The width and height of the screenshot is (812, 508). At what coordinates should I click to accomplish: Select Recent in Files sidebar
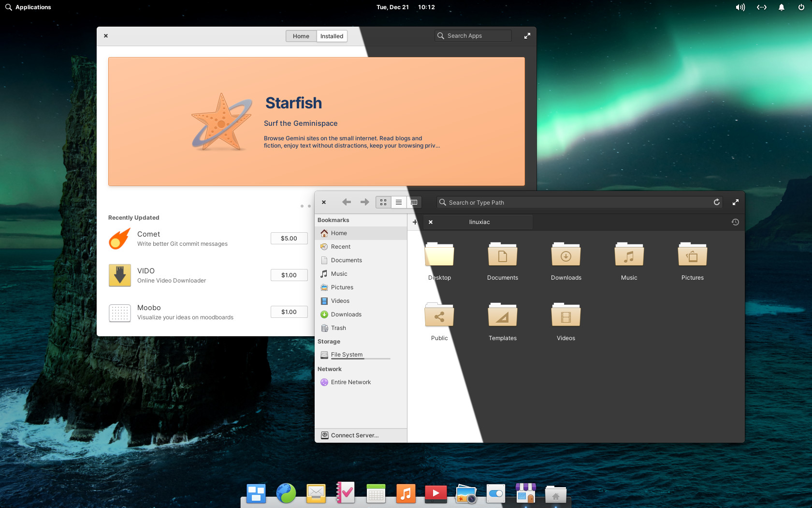pyautogui.click(x=361, y=247)
